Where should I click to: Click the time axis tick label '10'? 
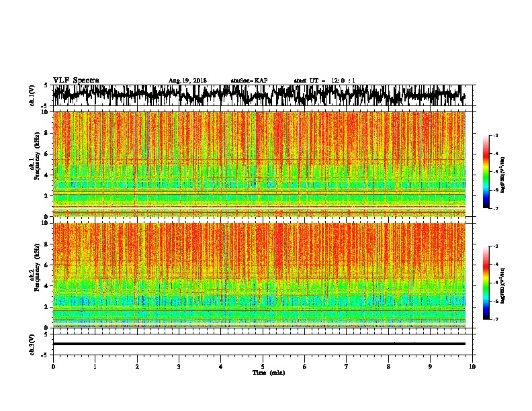click(x=472, y=367)
